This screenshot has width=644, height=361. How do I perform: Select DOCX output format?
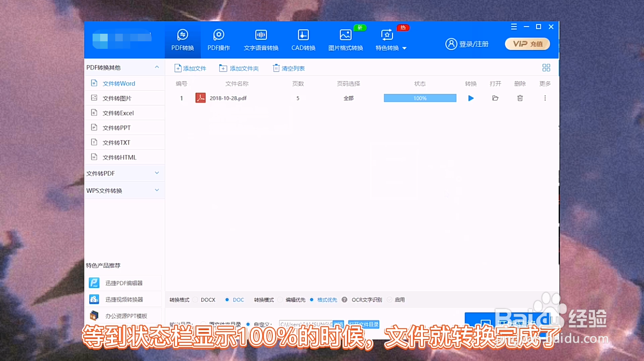tap(204, 300)
